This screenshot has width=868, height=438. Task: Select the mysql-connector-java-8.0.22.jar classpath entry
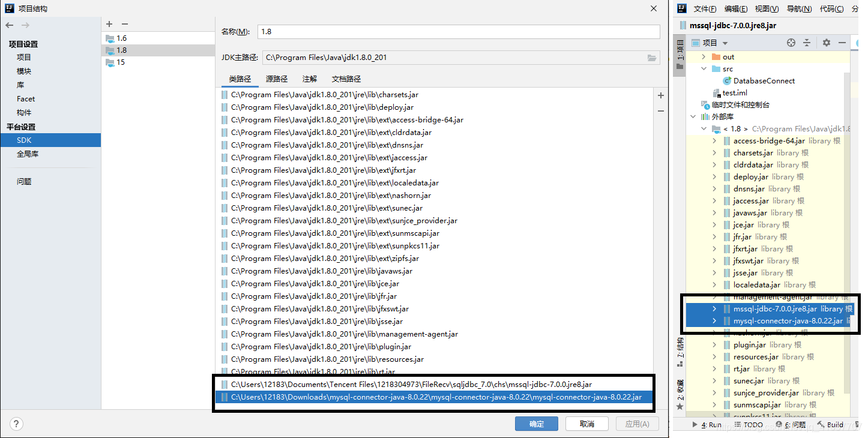pyautogui.click(x=434, y=397)
